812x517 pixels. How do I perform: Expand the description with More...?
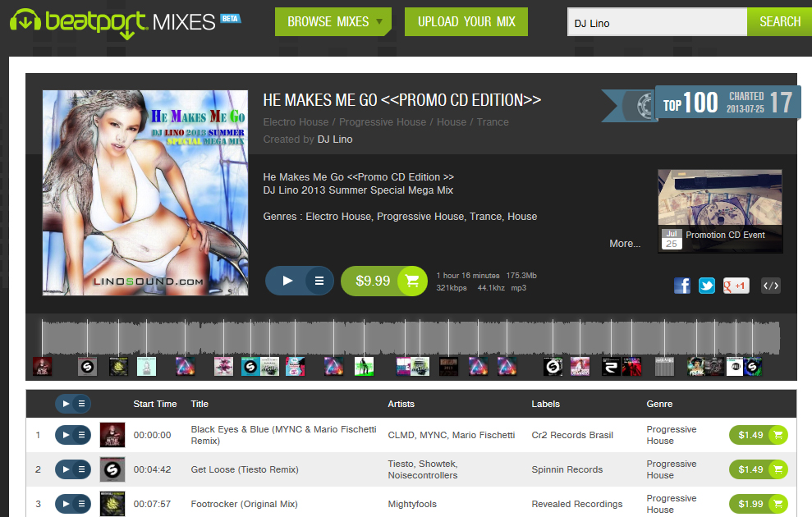[625, 243]
